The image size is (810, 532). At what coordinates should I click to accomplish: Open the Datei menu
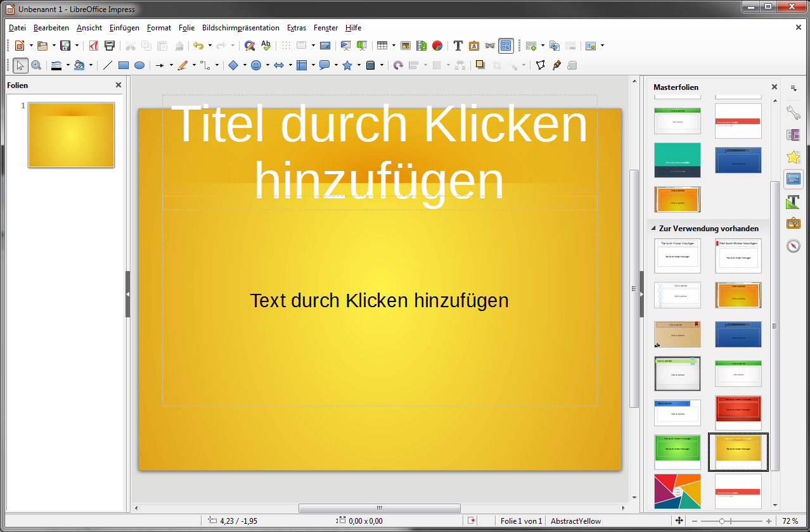(x=17, y=28)
